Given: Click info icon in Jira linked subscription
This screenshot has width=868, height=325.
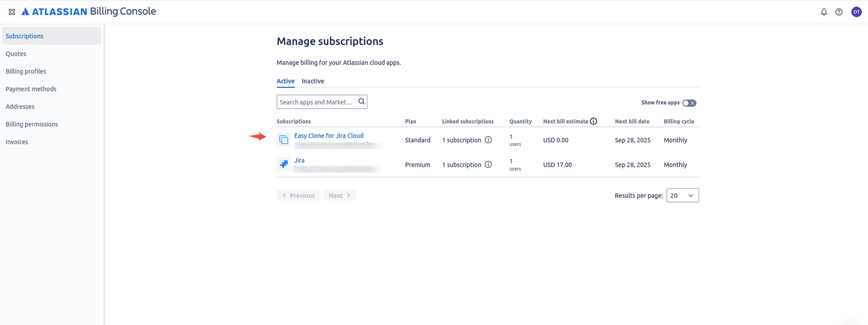Looking at the screenshot, I should [x=488, y=164].
